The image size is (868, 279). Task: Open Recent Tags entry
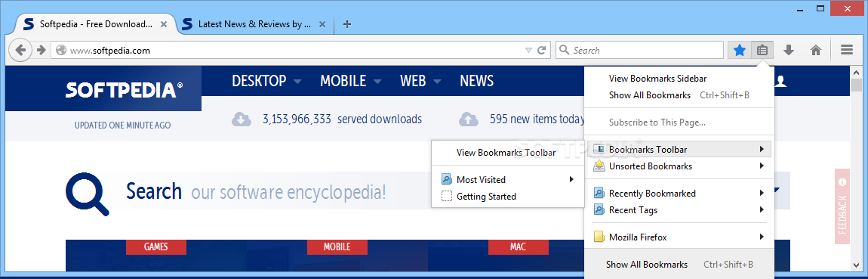pos(679,209)
